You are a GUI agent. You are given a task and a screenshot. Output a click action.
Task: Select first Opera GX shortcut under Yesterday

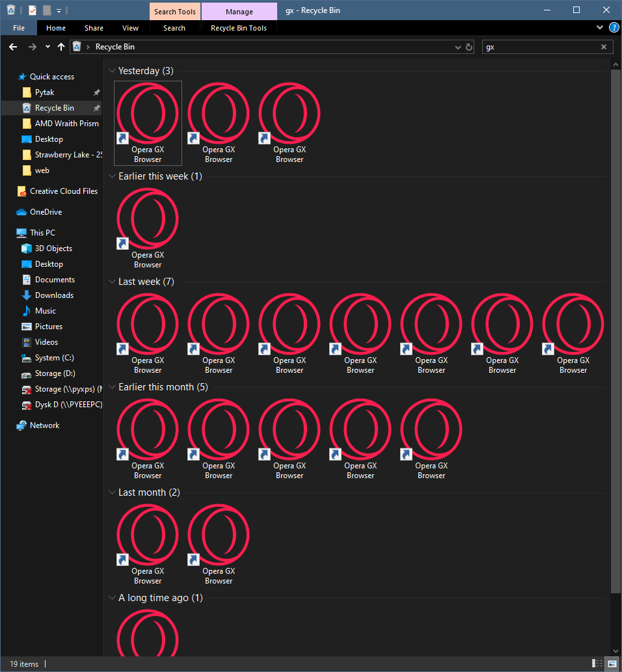tap(148, 123)
